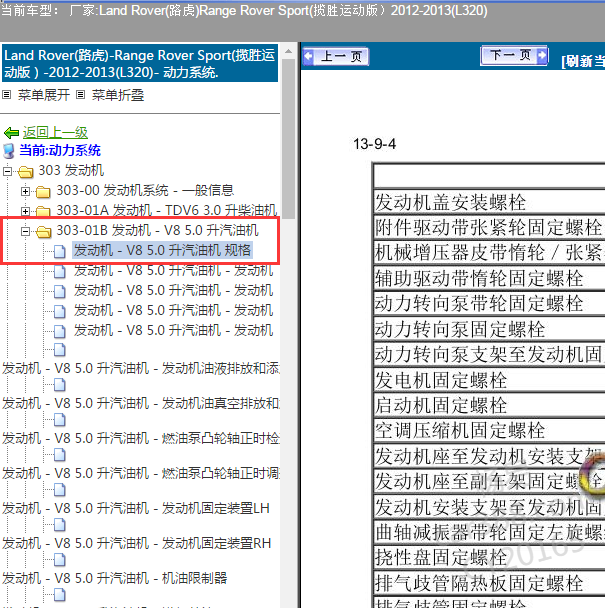This screenshot has width=605, height=608.
Task: Select the 303 发动机 folder icon
Action: pos(26,171)
